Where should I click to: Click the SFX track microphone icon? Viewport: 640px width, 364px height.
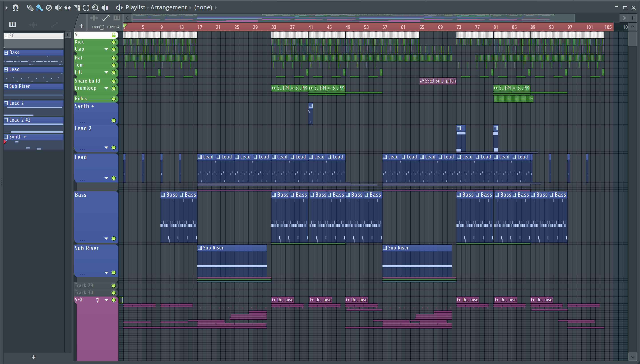(x=97, y=300)
